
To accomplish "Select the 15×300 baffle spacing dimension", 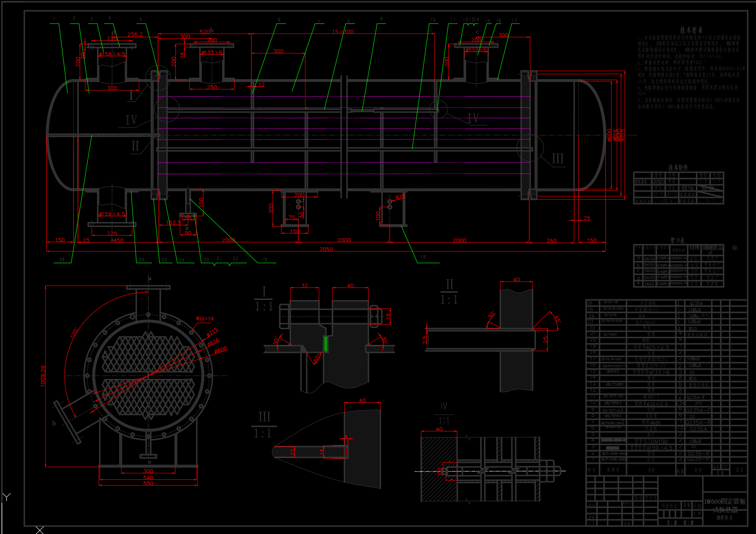I will [343, 32].
